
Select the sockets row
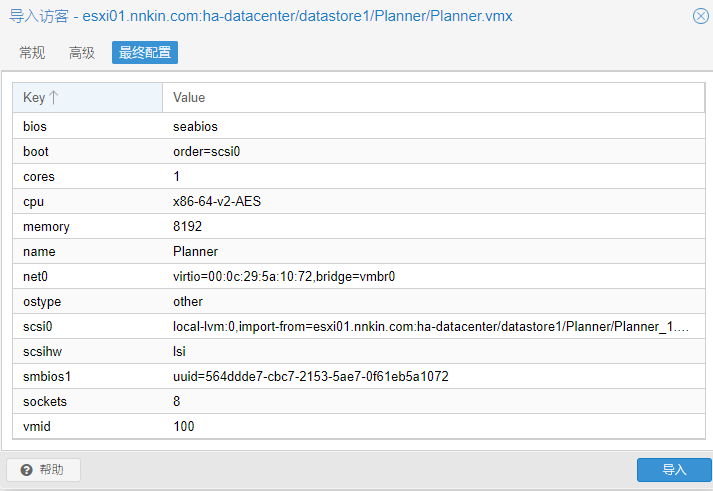[x=358, y=402]
